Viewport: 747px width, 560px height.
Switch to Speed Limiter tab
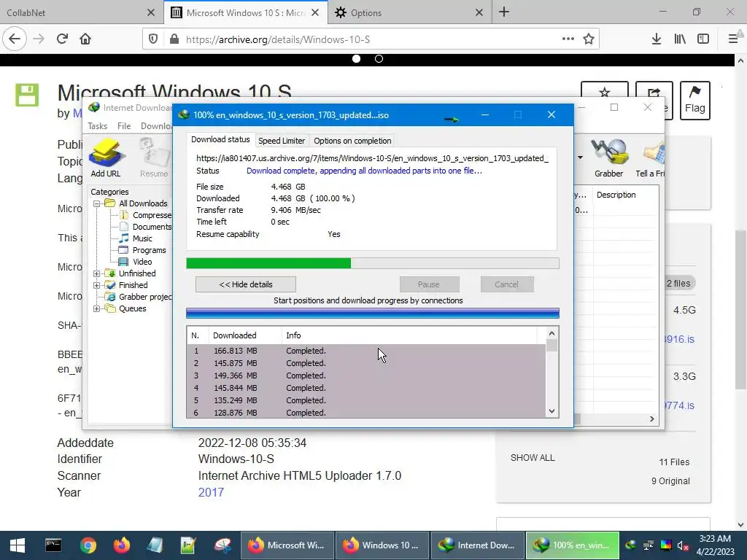tap(282, 141)
